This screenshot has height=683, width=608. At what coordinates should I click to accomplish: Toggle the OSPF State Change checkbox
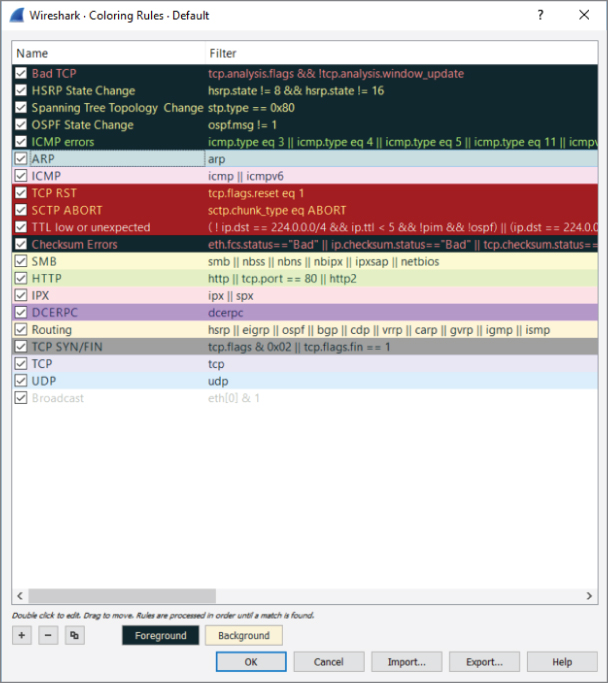pos(21,125)
